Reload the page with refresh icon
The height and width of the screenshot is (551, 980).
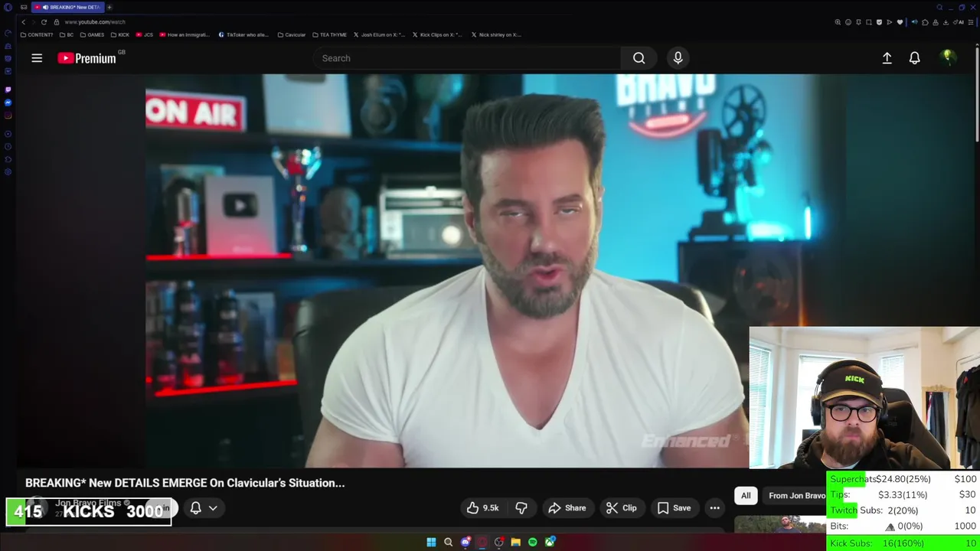point(44,22)
